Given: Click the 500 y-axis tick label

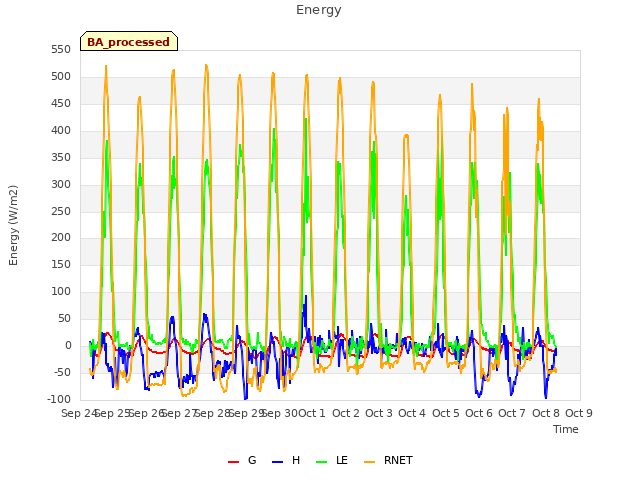Looking at the screenshot, I should click(x=61, y=77).
